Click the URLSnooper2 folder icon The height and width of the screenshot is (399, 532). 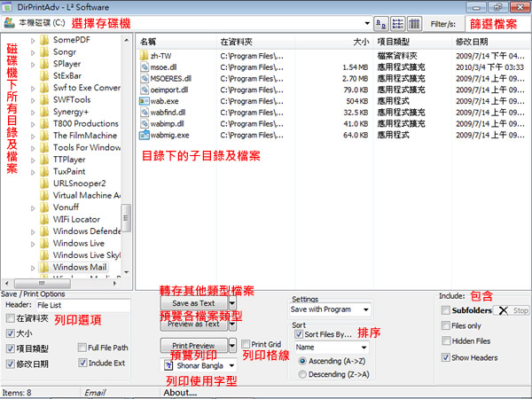44,184
